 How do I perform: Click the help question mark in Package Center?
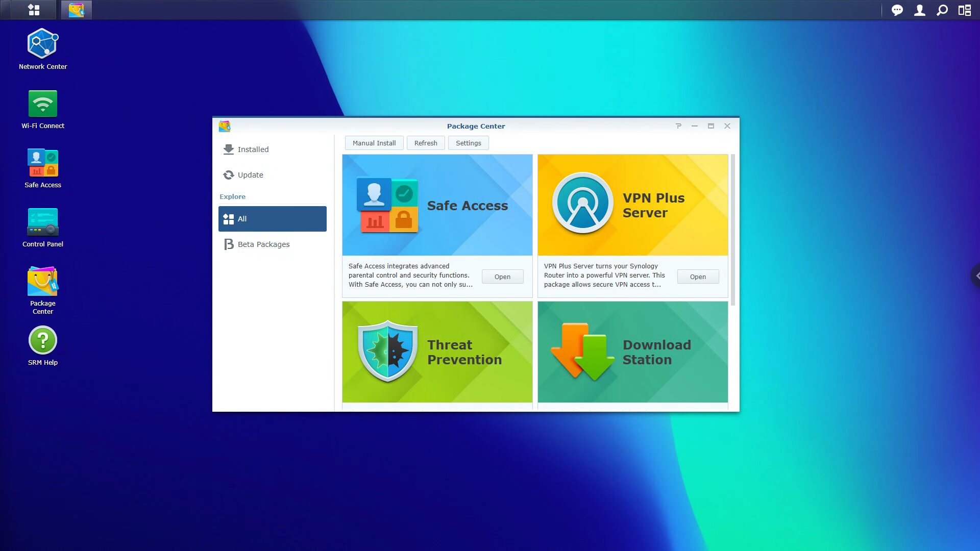(678, 126)
